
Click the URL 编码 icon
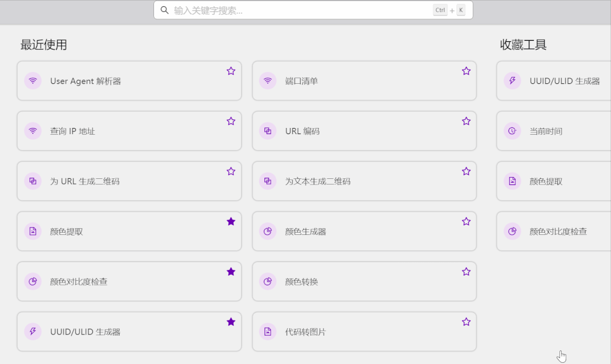pos(268,131)
